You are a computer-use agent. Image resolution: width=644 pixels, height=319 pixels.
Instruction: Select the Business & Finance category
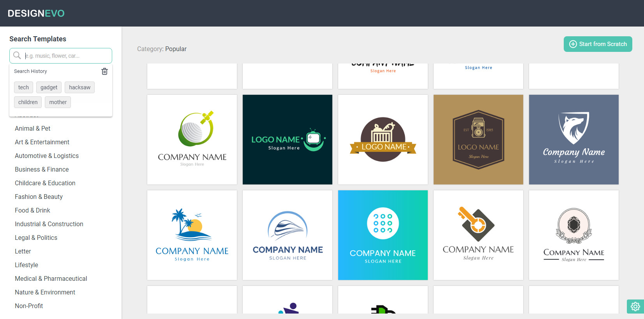point(42,169)
